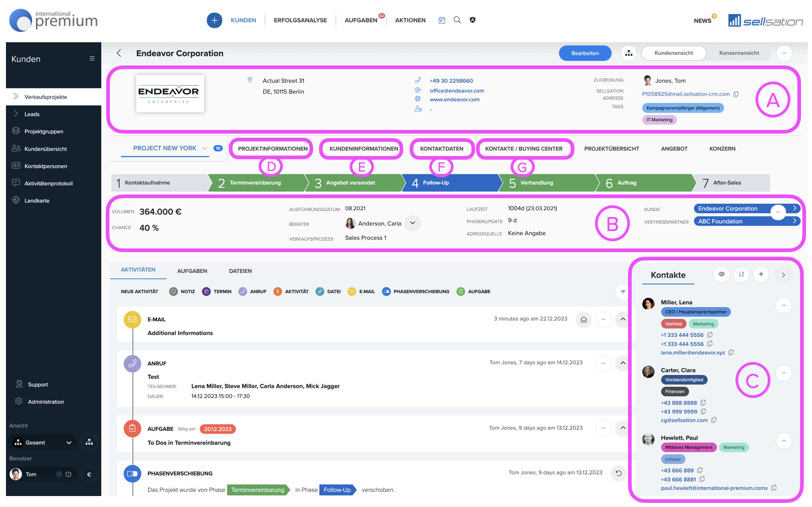Screen dimensions: 812x507
Task: Open the activities filter icon
Action: coord(623,291)
